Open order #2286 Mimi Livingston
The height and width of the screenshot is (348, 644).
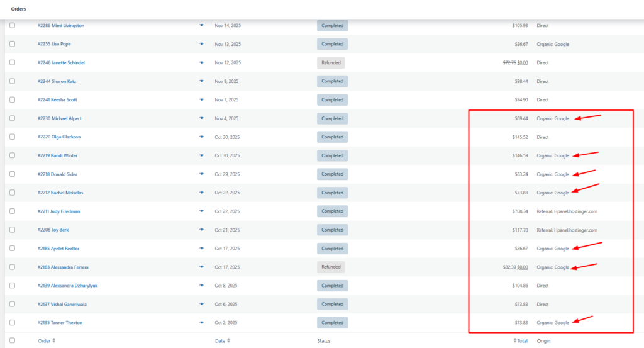tap(61, 25)
